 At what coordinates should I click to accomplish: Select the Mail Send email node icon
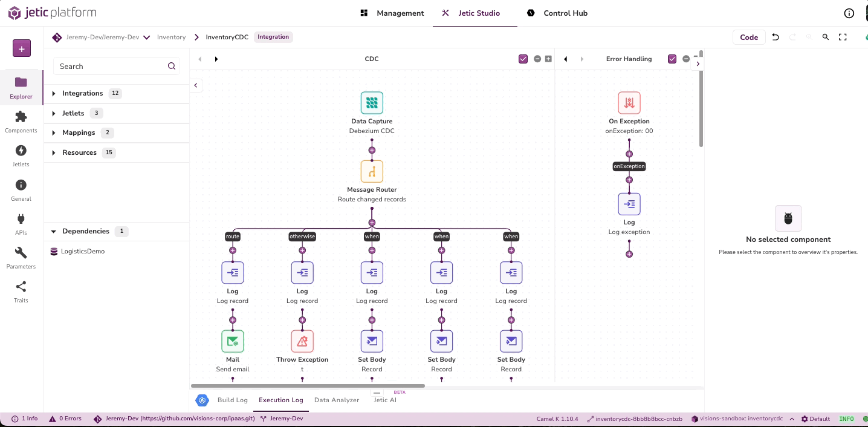point(233,341)
